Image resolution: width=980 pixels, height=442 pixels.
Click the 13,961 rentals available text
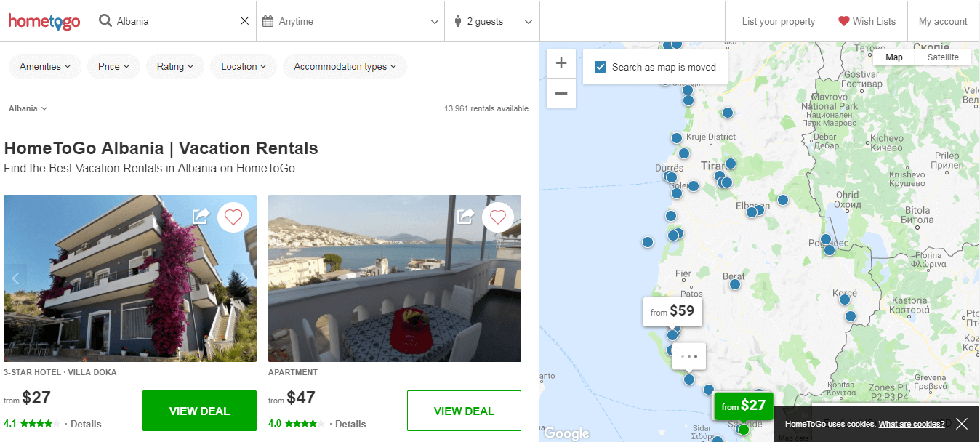[486, 109]
